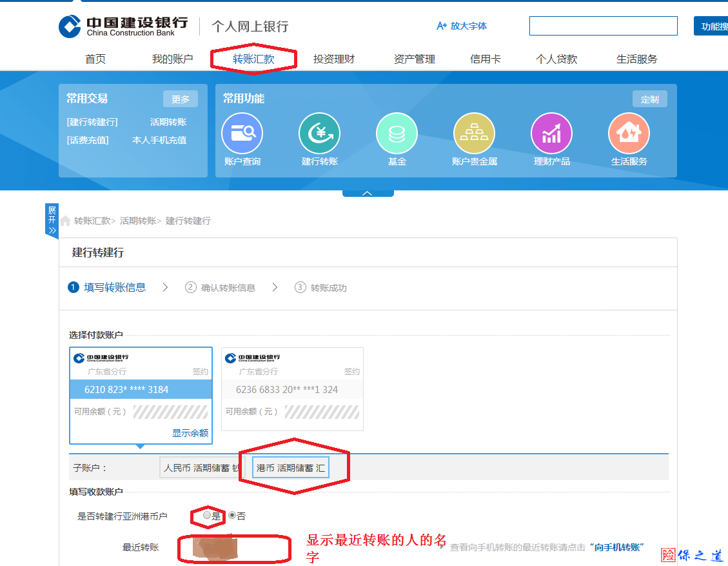Click the 最近转账 recent payee field
Image resolution: width=728 pixels, height=566 pixels.
pos(235,549)
